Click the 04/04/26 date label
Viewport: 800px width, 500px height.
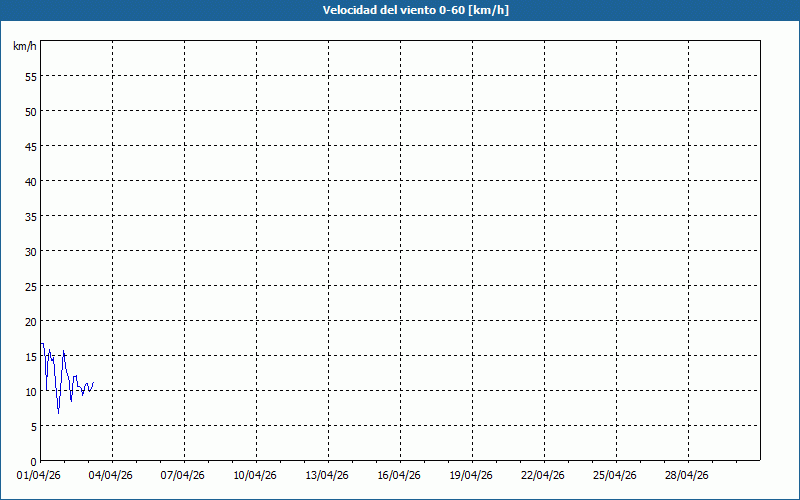coord(112,476)
